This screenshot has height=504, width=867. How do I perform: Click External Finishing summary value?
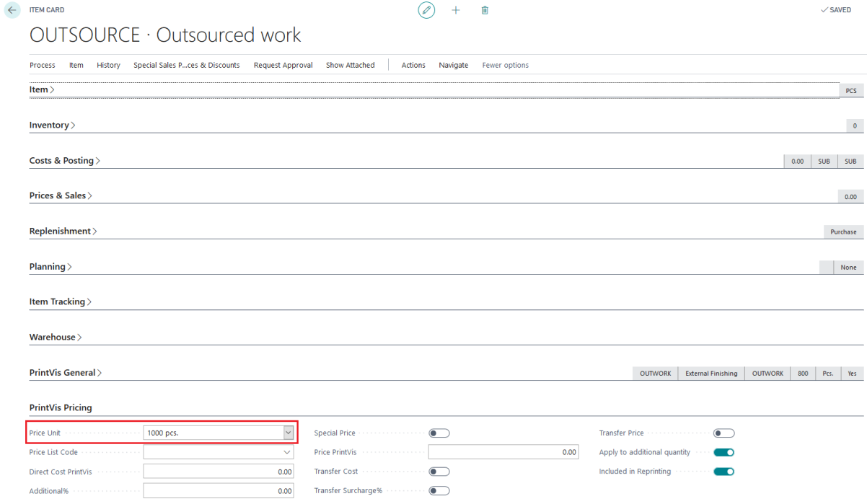tap(711, 373)
